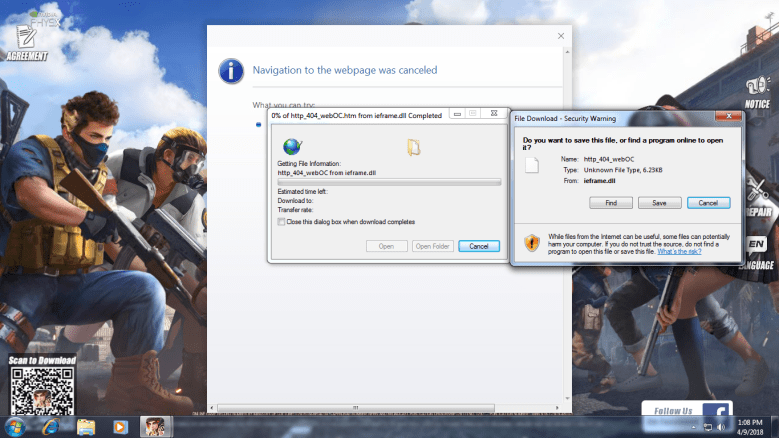Screen dimensions: 779x438
Task: Click the globe icon in the download dialog
Action: pos(292,146)
